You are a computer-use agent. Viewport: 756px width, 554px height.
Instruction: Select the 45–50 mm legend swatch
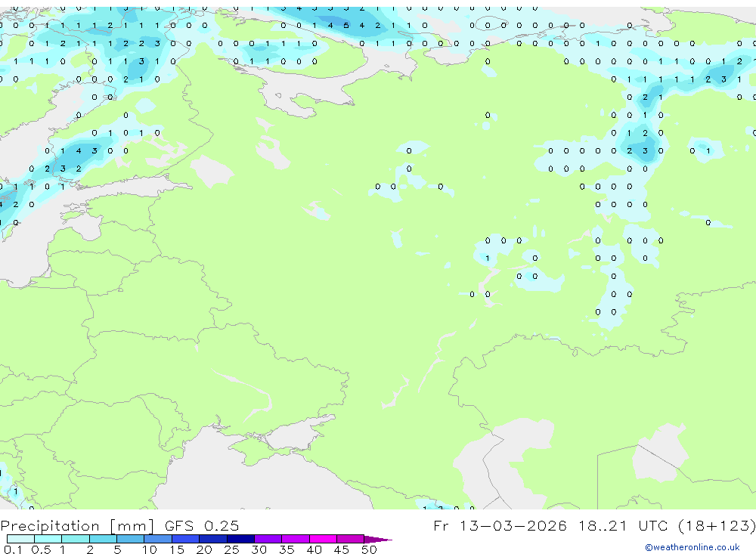click(x=351, y=539)
